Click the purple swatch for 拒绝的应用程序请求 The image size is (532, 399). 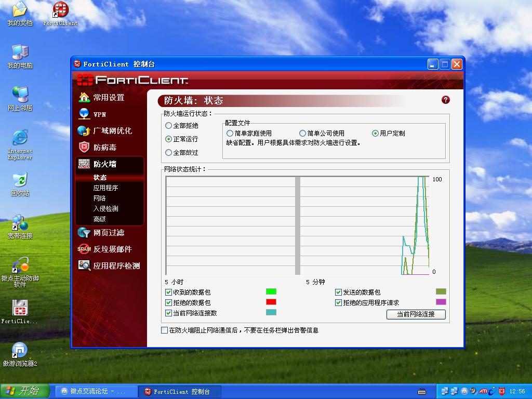click(x=441, y=302)
